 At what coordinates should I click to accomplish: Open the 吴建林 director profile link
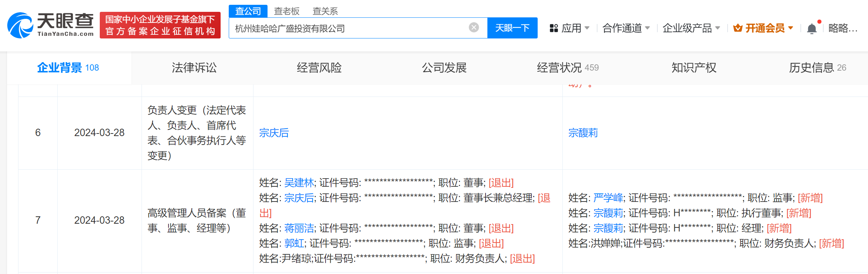tap(299, 183)
